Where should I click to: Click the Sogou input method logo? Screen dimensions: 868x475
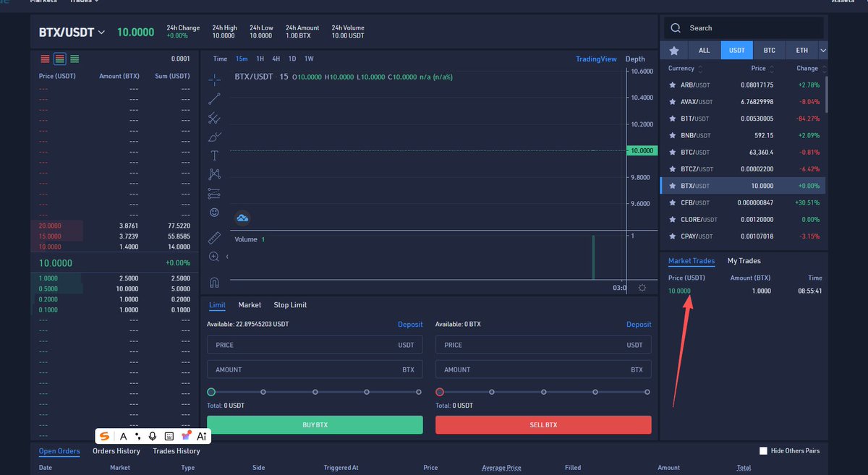105,436
